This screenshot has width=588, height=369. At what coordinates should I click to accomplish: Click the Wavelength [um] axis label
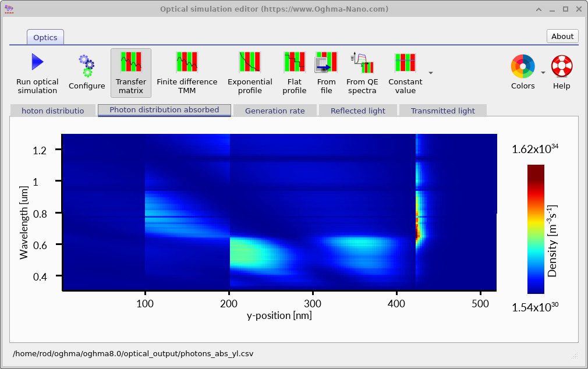click(x=24, y=222)
